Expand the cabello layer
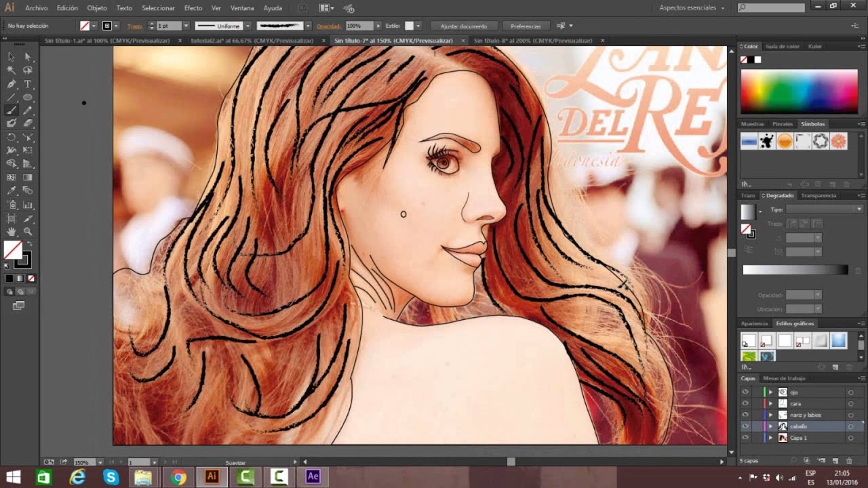Viewport: 868px width, 488px height. coord(770,426)
